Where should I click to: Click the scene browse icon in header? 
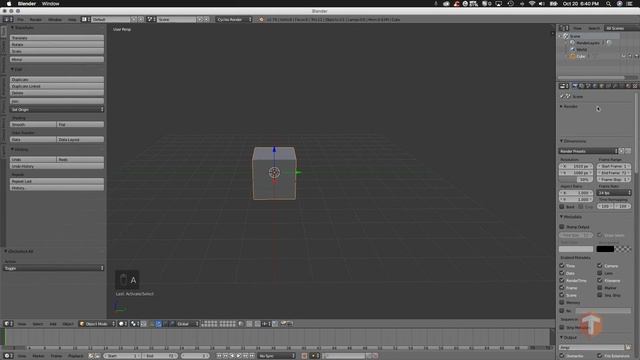click(151, 19)
